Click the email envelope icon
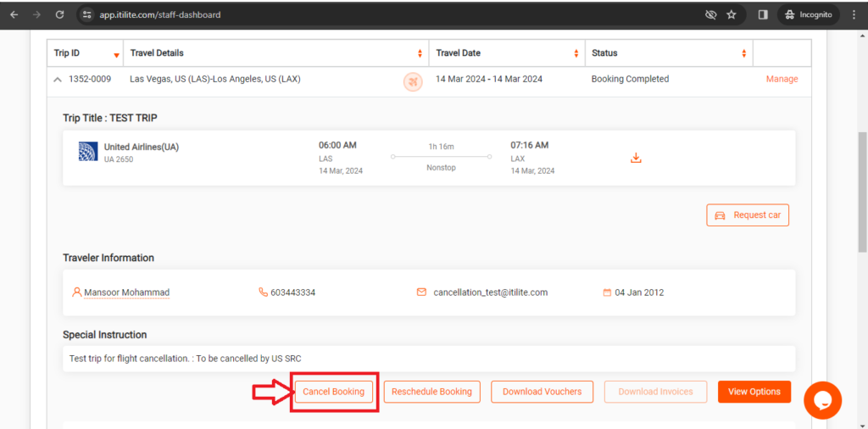Viewport: 868px width, 429px height. (x=422, y=292)
